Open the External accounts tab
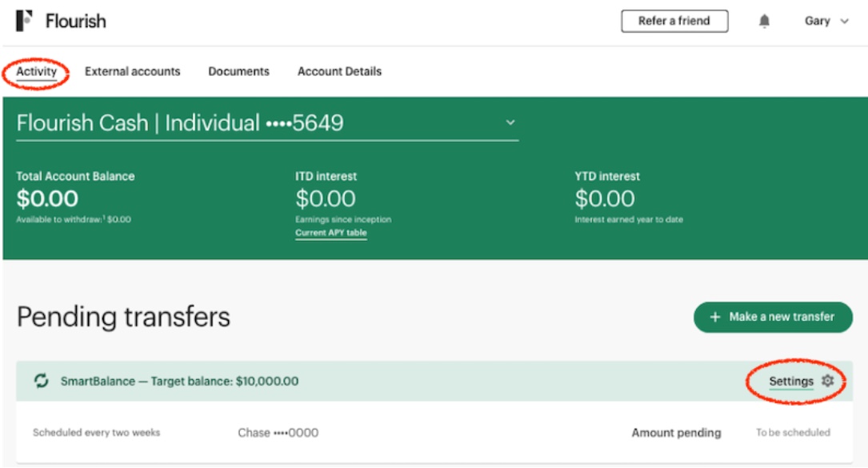 tap(132, 71)
